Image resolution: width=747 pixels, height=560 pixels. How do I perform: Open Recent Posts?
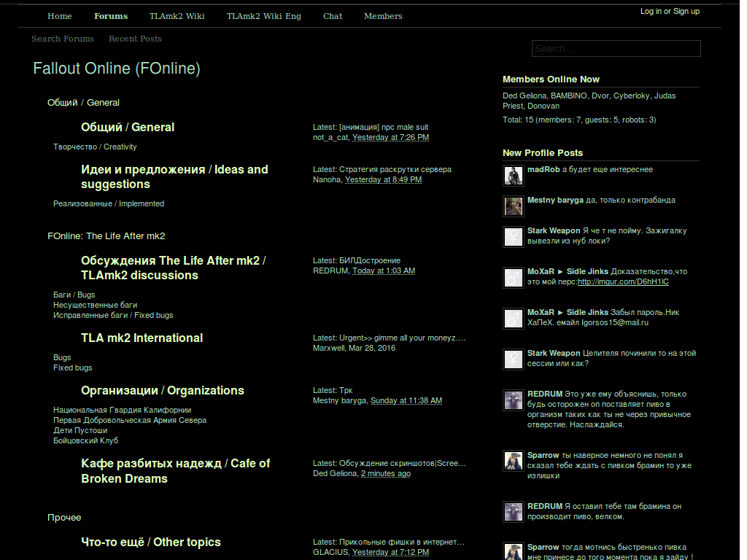(135, 39)
